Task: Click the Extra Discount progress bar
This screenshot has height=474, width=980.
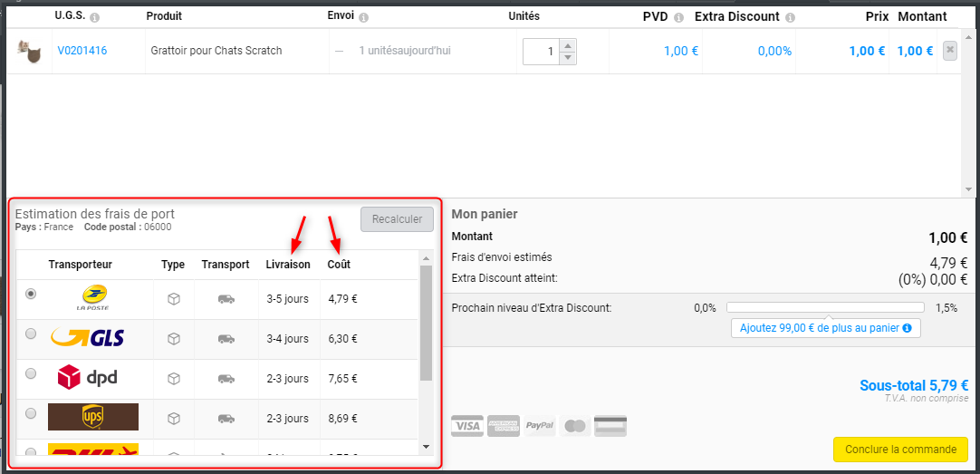Action: pos(825,307)
